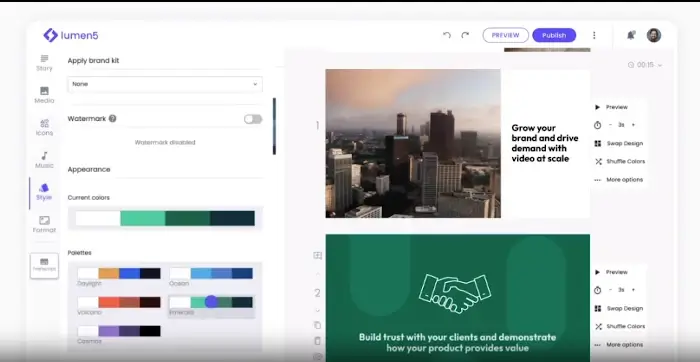
Task: Decrease scene 1 duration with minus
Action: tap(610, 125)
